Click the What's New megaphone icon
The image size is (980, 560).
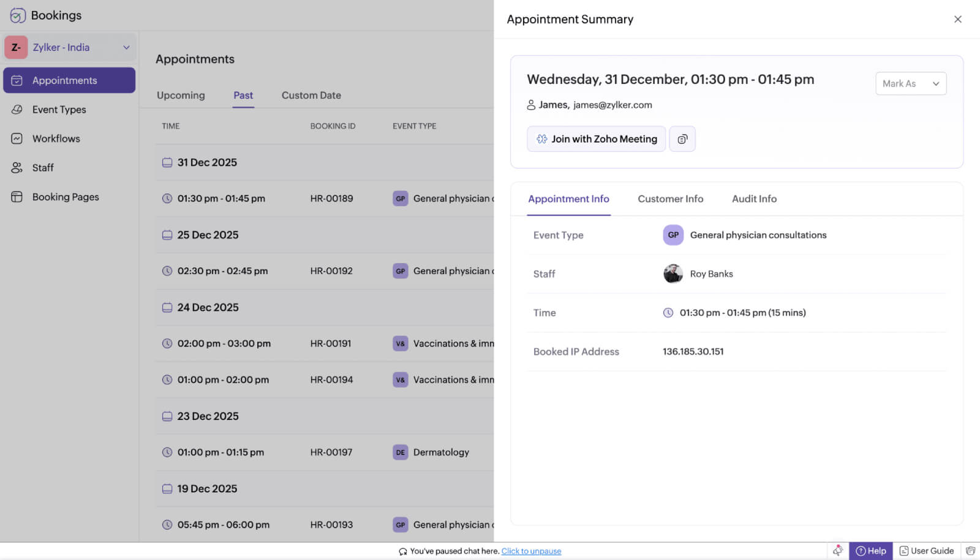(837, 550)
